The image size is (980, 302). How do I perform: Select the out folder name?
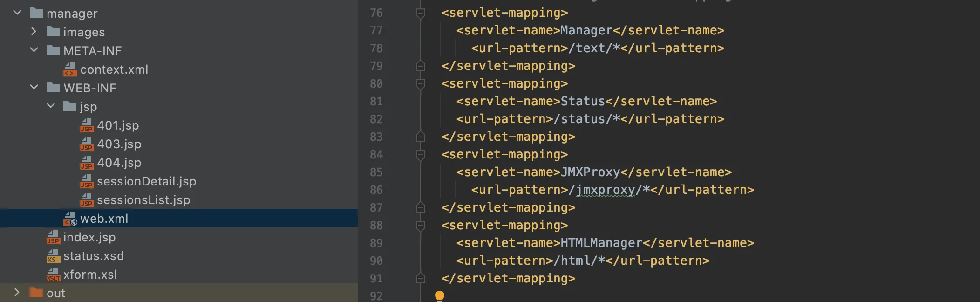click(56, 293)
